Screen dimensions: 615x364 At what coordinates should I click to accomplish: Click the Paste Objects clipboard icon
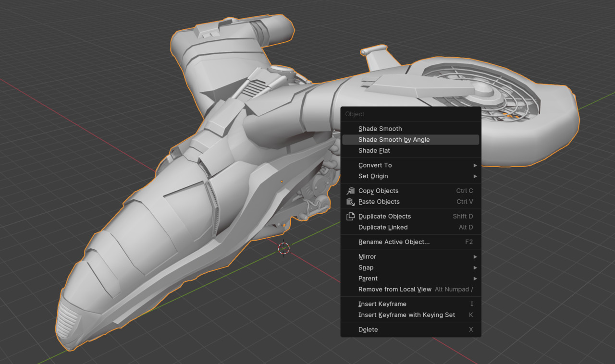[x=351, y=202]
